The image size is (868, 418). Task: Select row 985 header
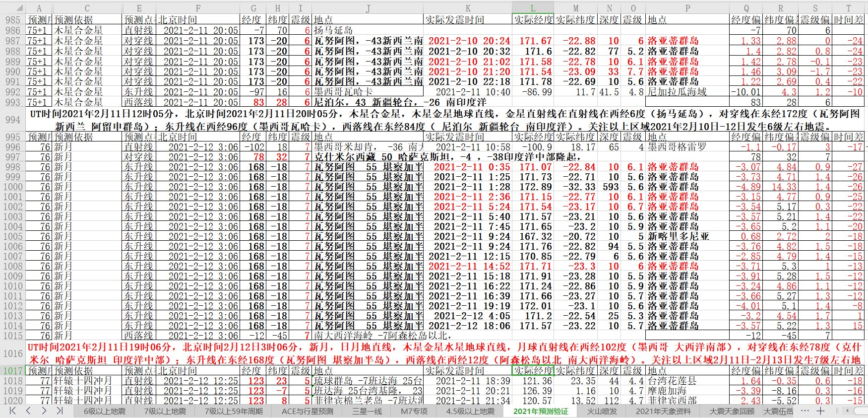coord(12,20)
